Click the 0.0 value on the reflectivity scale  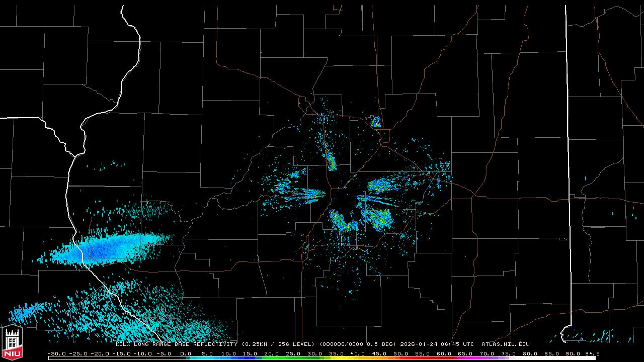click(186, 354)
